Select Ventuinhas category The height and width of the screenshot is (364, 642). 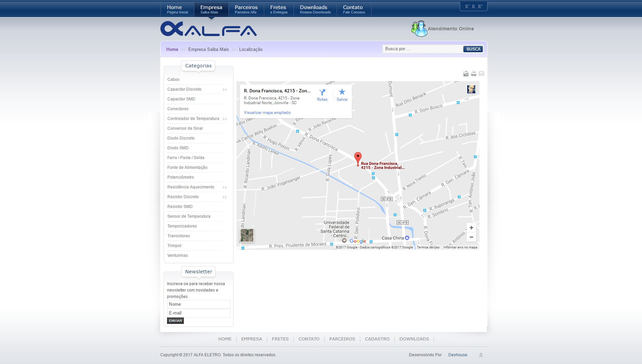click(x=177, y=255)
